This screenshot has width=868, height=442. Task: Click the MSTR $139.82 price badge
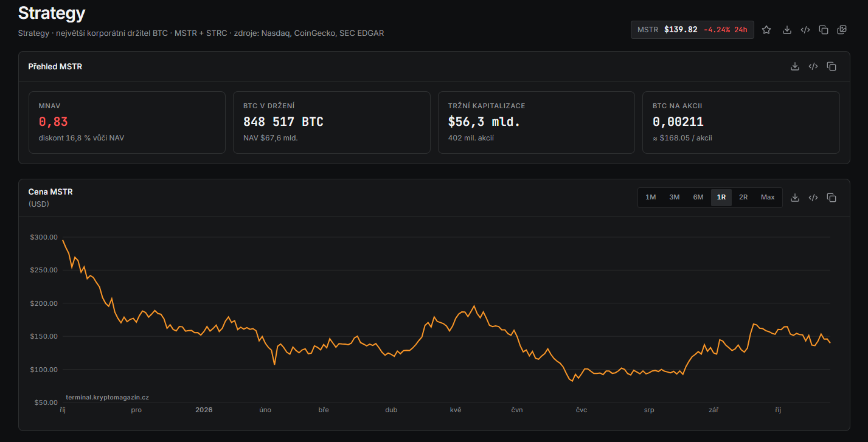click(x=692, y=29)
